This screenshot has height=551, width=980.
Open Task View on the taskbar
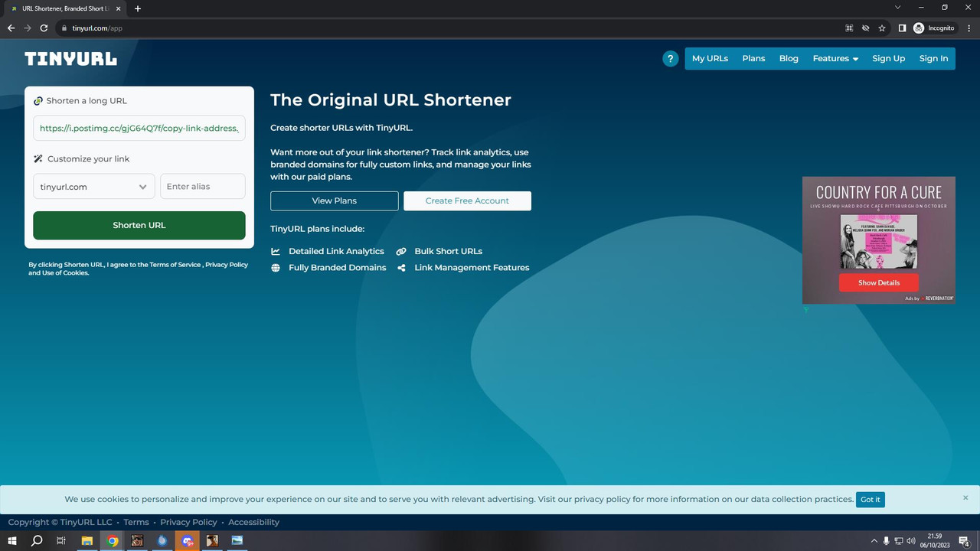61,541
